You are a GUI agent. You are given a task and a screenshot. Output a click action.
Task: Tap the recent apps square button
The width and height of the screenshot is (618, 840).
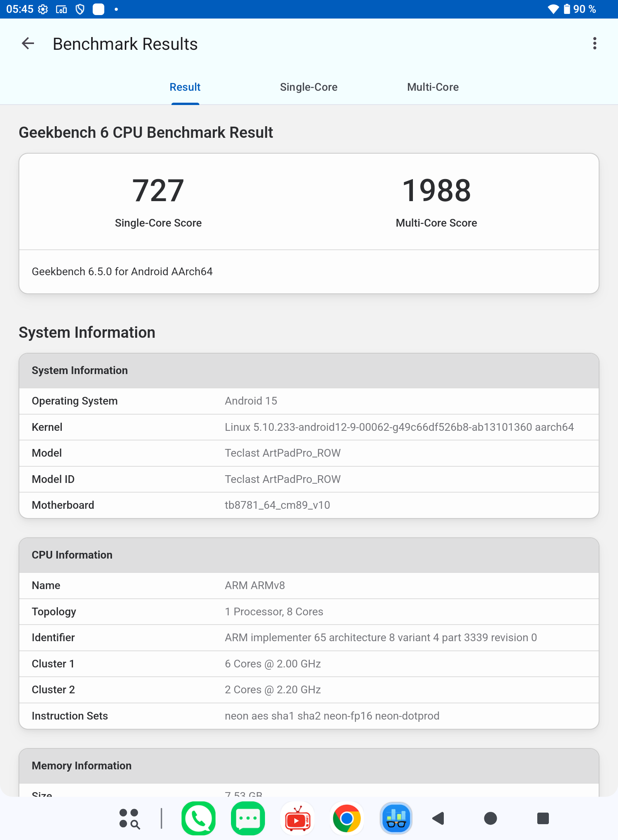click(543, 818)
